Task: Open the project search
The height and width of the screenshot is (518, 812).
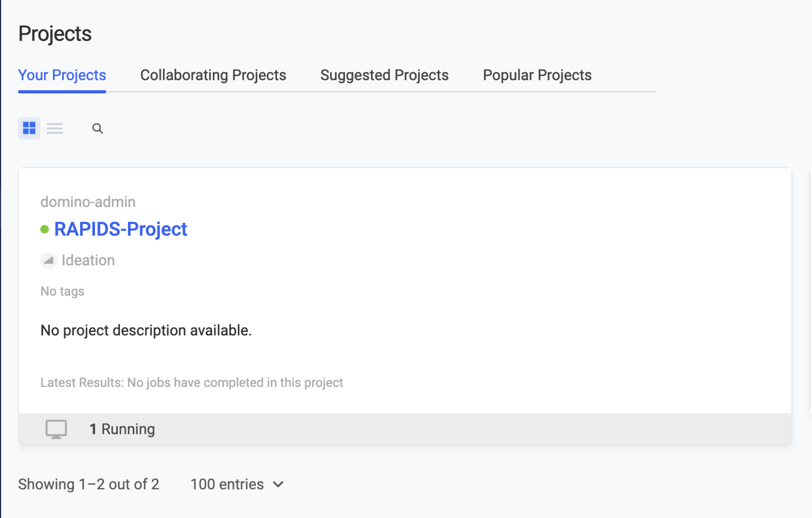Action: tap(98, 129)
